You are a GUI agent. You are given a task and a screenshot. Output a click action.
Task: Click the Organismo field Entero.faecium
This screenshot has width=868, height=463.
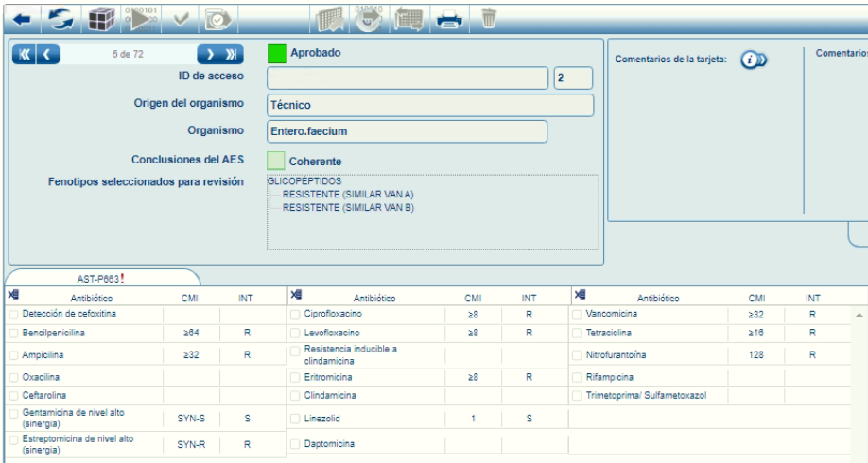(407, 131)
